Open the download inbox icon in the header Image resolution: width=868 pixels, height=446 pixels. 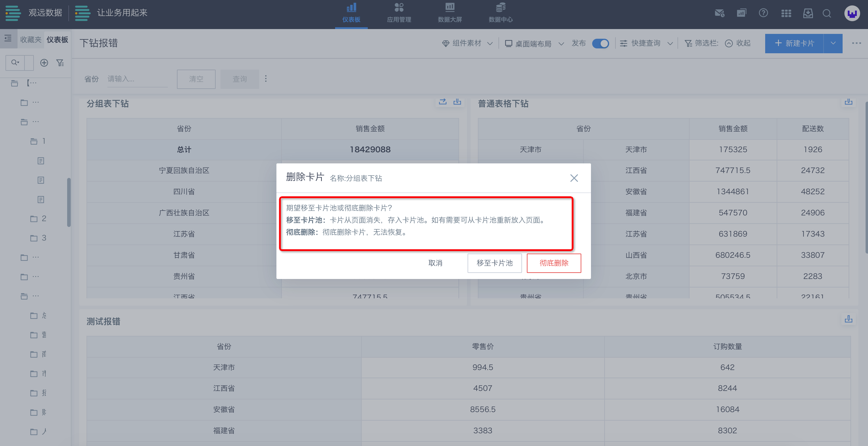(x=808, y=14)
